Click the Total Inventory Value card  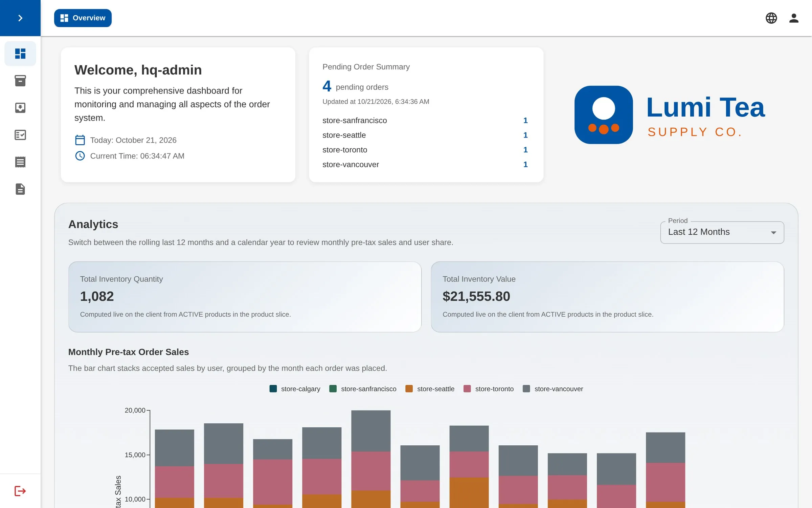coord(607,297)
